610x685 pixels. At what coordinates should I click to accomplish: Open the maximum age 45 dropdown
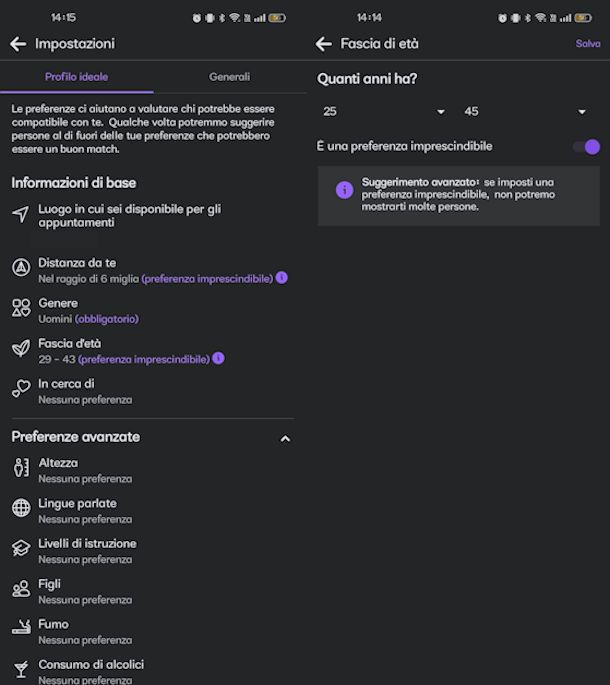coord(525,112)
